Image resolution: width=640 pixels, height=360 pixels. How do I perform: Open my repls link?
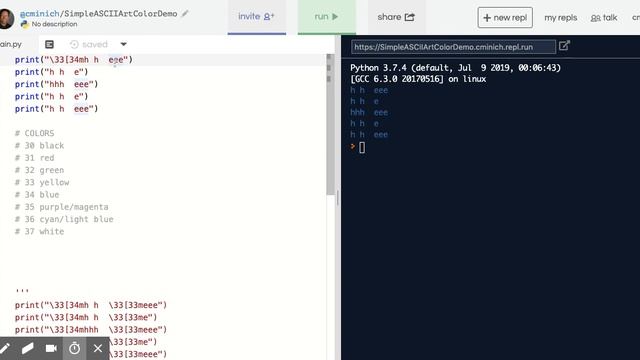[560, 18]
